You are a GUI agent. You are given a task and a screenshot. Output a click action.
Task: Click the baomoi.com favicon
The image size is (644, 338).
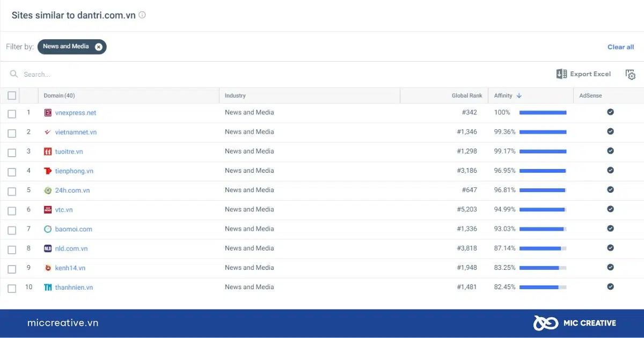[x=48, y=229]
